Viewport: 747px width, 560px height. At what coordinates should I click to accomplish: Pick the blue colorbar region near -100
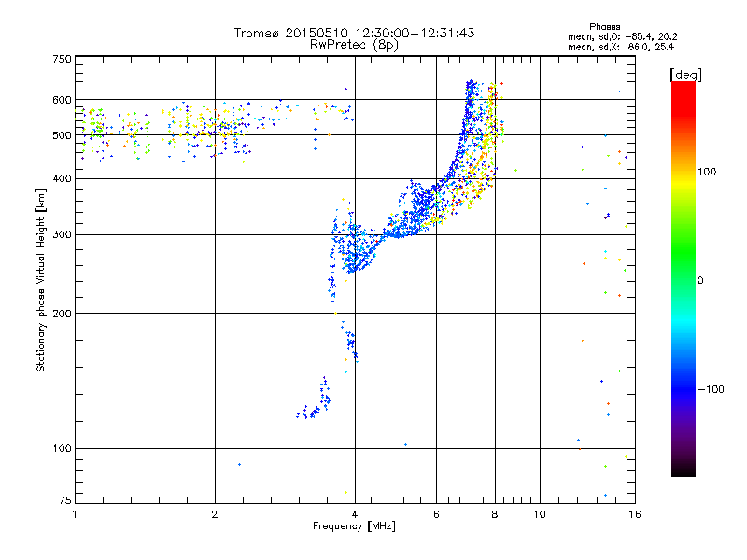tap(683, 388)
